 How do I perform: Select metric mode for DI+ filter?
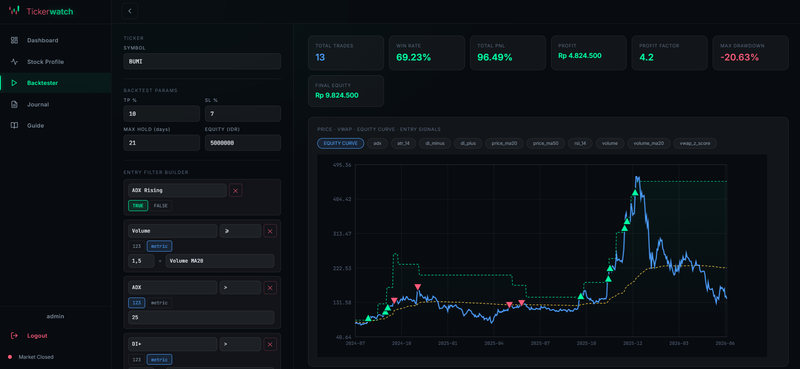(159, 359)
